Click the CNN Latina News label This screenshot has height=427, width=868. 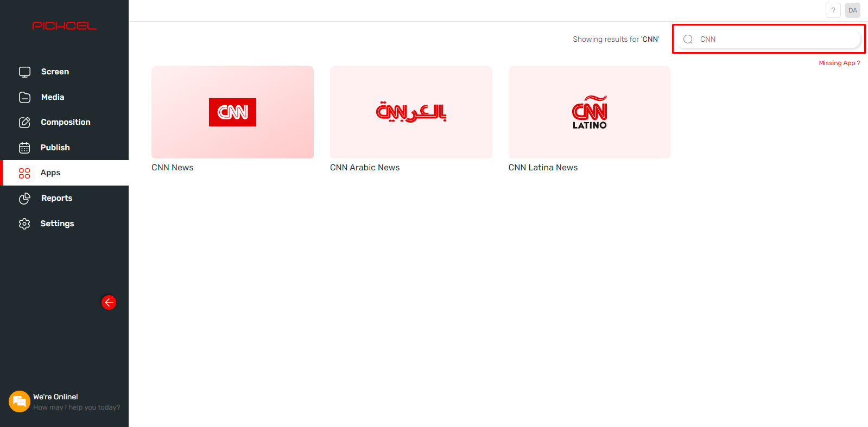pos(543,168)
